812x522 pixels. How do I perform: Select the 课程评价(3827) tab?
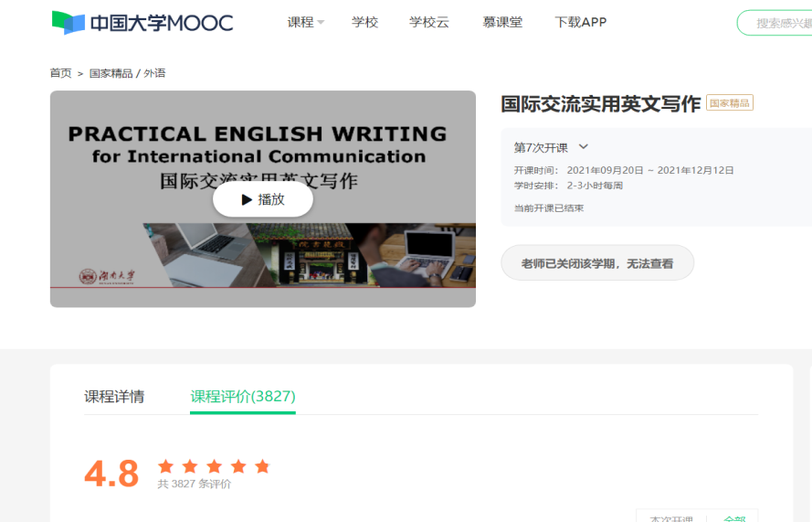tap(242, 397)
